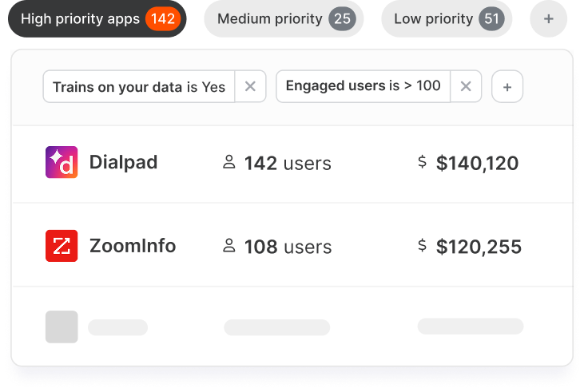584x392 pixels.
Task: Click dollar icon next to $140,120
Action: click(422, 162)
